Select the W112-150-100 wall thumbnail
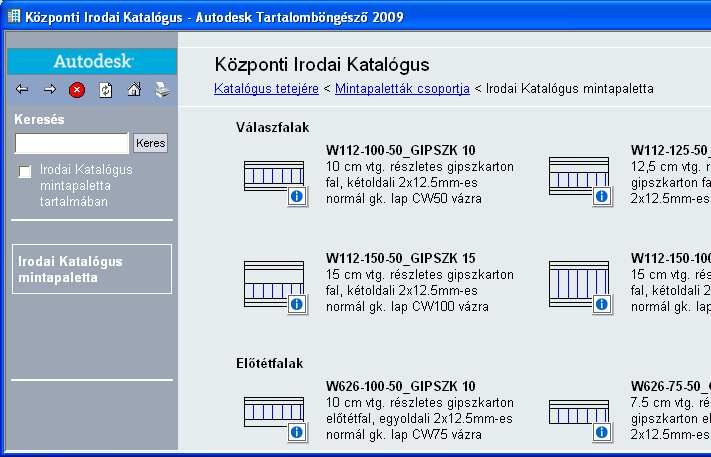The image size is (711, 457). coord(579,284)
